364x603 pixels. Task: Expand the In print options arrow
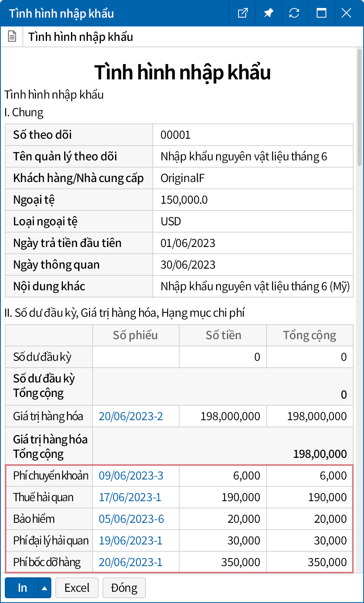pos(44,588)
